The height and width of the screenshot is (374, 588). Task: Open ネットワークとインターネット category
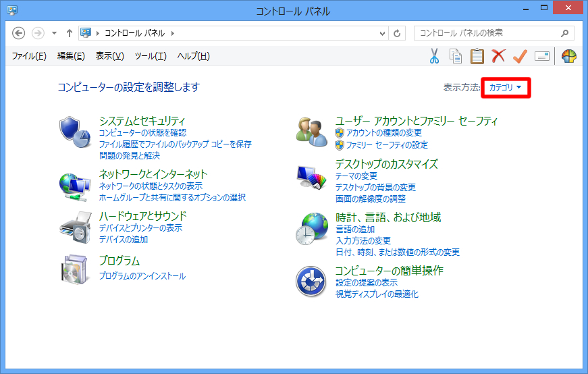click(x=153, y=174)
